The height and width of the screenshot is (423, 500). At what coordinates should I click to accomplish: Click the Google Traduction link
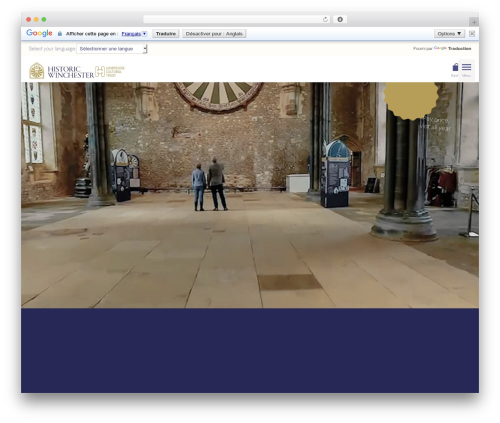point(452,48)
